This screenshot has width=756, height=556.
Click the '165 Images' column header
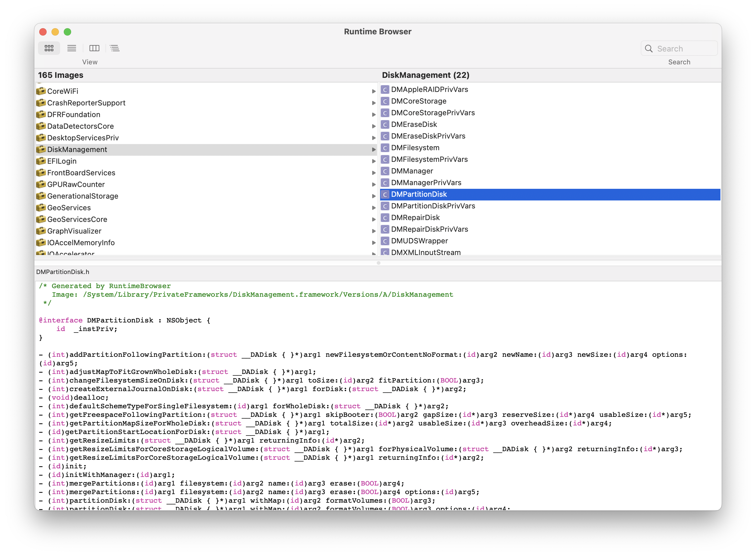coord(61,75)
